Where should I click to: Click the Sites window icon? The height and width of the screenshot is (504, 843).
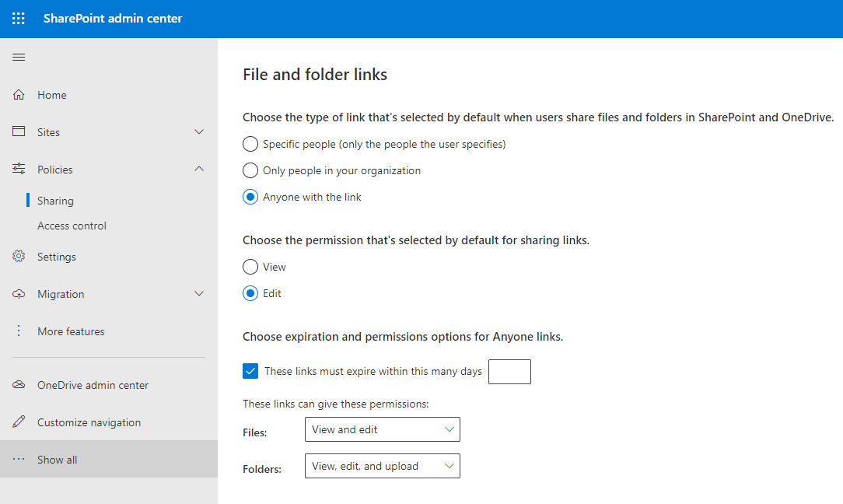(19, 131)
